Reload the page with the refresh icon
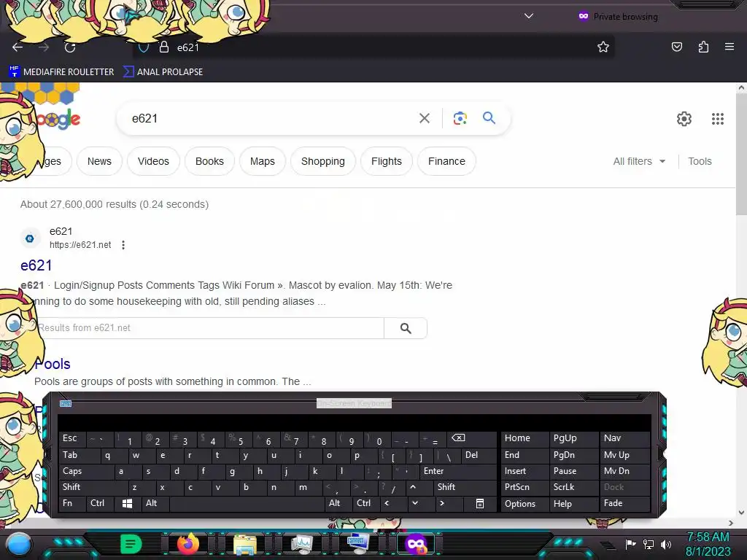 pos(70,47)
